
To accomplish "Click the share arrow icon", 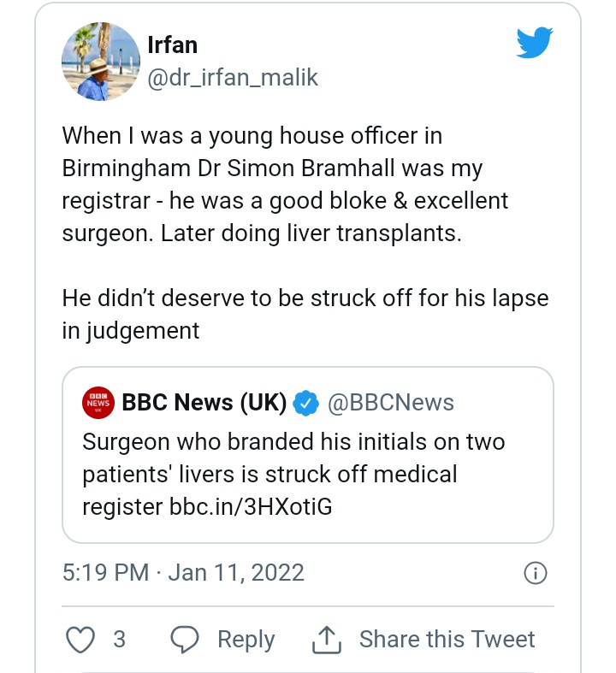I will [326, 639].
